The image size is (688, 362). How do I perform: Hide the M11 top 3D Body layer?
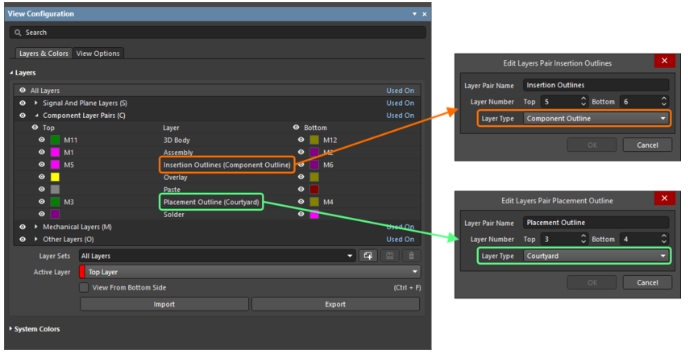pyautogui.click(x=42, y=140)
